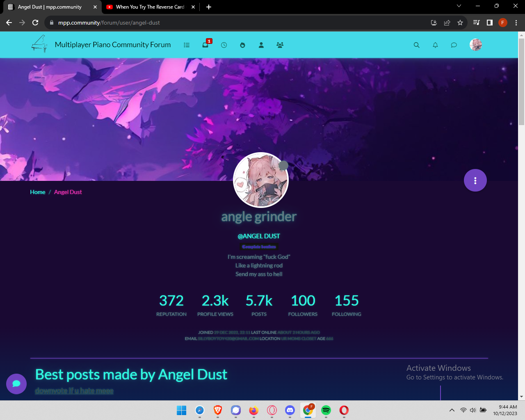Launch Brave from the taskbar
Image resolution: width=525 pixels, height=420 pixels.
218,410
